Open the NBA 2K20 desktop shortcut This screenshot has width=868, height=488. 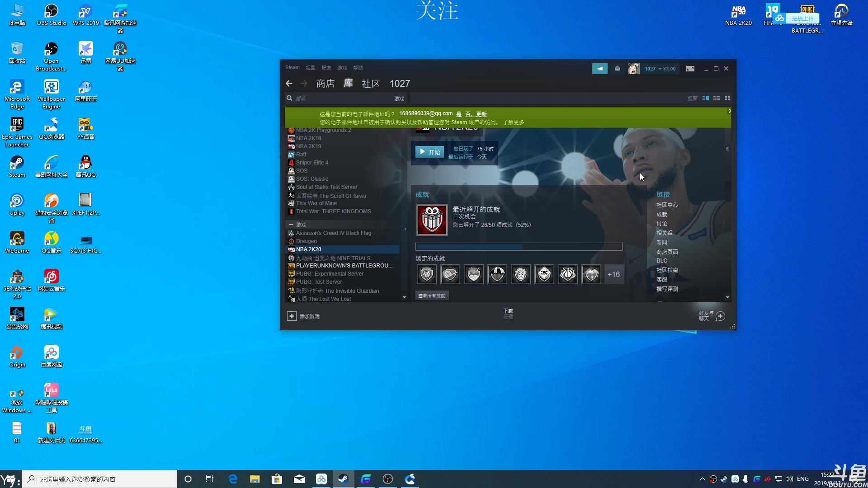(x=738, y=15)
